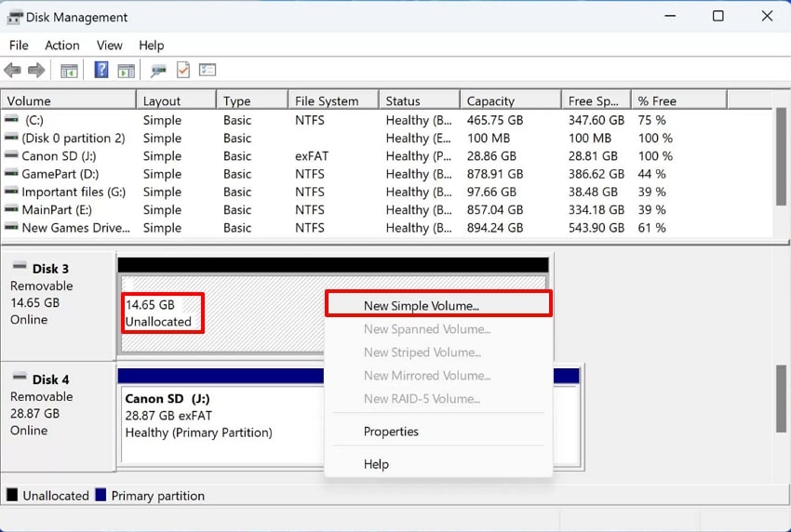Sort by the Layout column header
Screen dimensions: 791x532
(177, 100)
